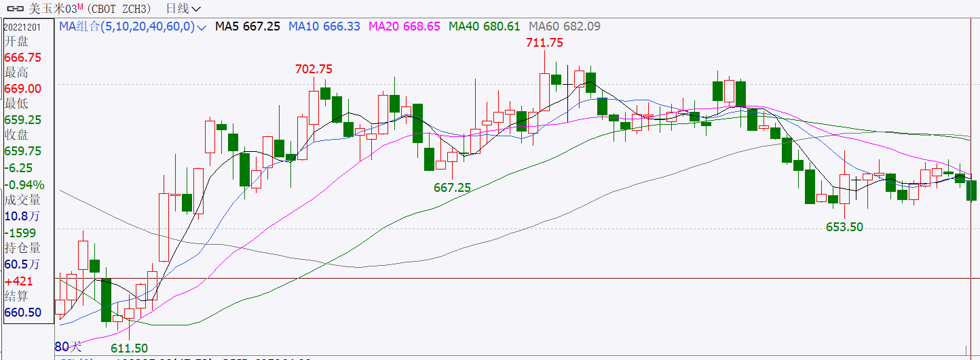
Task: Click the MA5 667.25 legend value
Action: pos(248,26)
